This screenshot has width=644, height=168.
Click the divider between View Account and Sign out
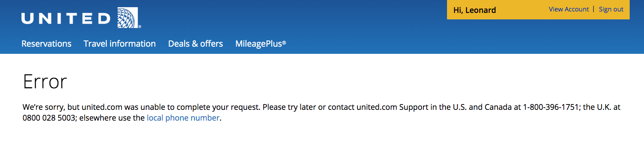(593, 9)
